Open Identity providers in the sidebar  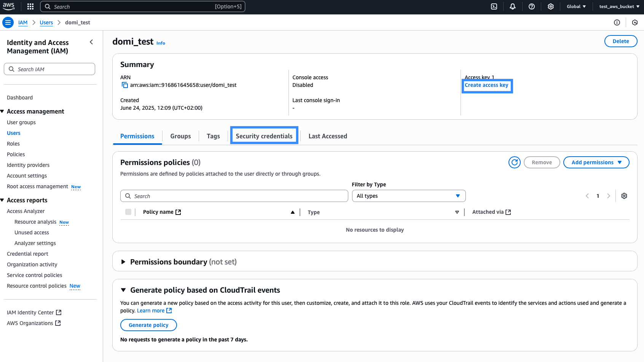tap(28, 165)
